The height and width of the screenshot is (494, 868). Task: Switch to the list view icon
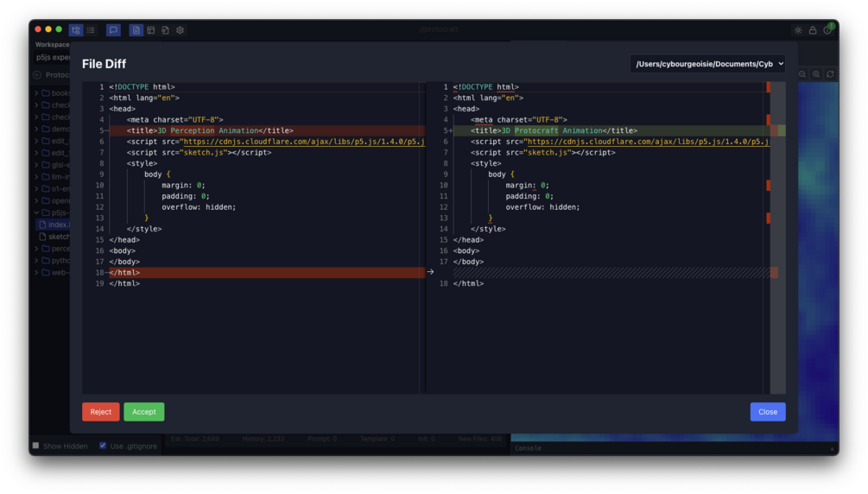91,30
